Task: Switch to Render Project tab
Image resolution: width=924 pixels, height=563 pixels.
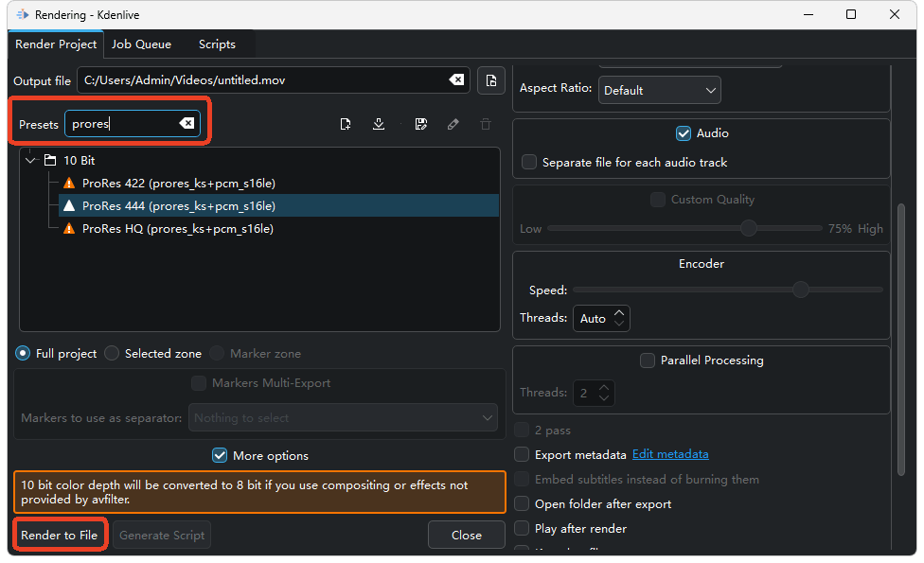Action: [56, 44]
